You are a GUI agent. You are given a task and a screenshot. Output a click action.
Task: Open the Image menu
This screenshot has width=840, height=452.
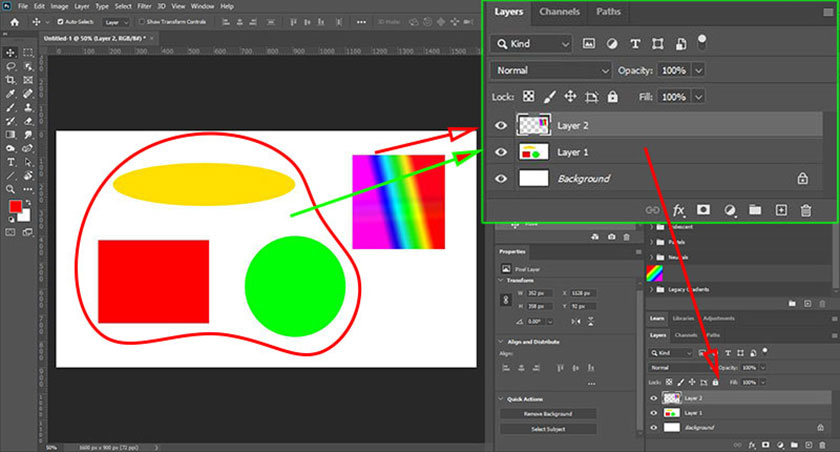[59, 6]
